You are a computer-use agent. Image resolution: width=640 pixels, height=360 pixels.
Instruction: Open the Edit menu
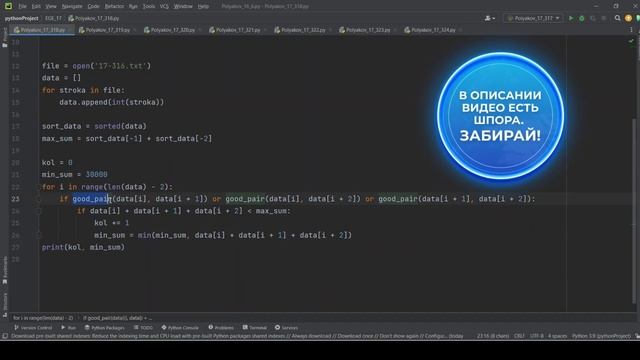click(36, 7)
